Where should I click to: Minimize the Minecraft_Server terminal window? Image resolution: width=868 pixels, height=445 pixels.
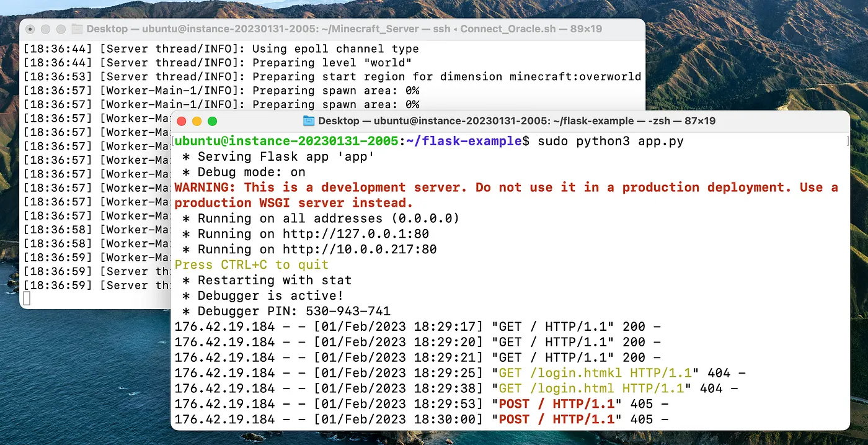tap(45, 29)
